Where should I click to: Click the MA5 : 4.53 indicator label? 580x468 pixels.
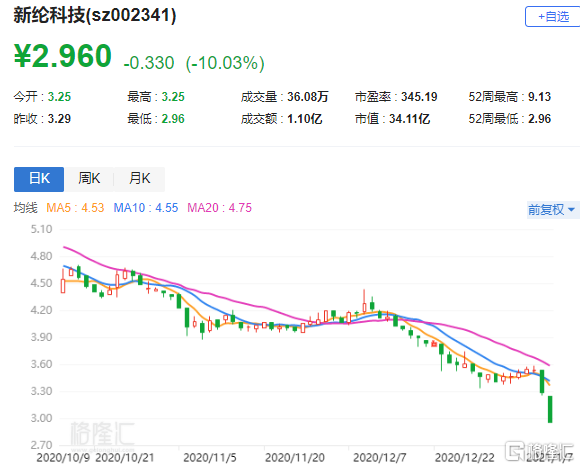[75, 208]
